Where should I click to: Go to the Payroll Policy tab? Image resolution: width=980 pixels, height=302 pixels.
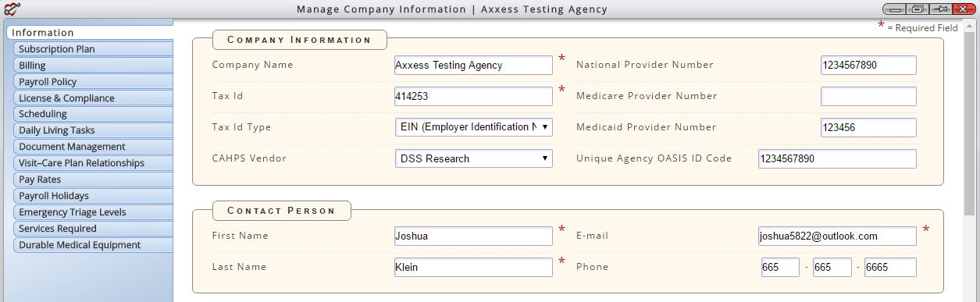pos(93,82)
